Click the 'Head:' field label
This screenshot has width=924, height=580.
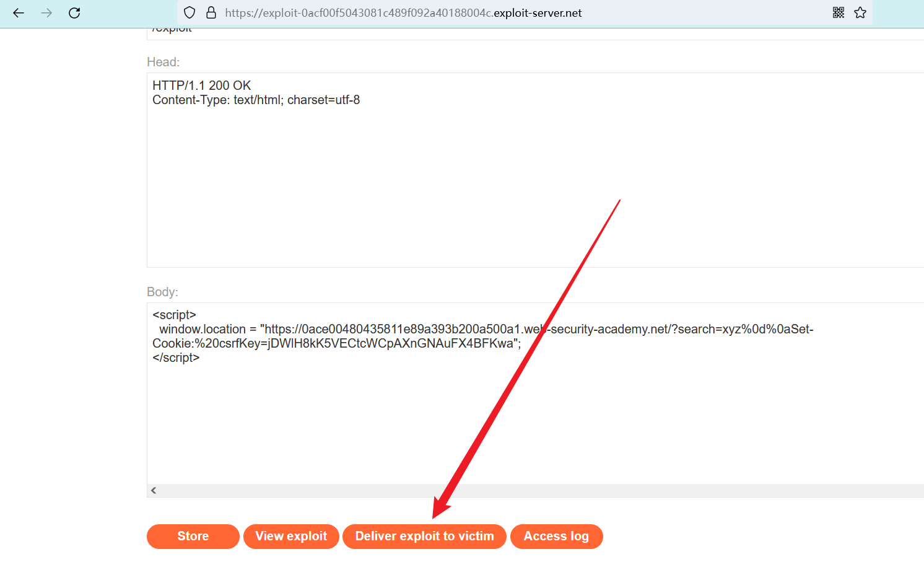pos(163,62)
